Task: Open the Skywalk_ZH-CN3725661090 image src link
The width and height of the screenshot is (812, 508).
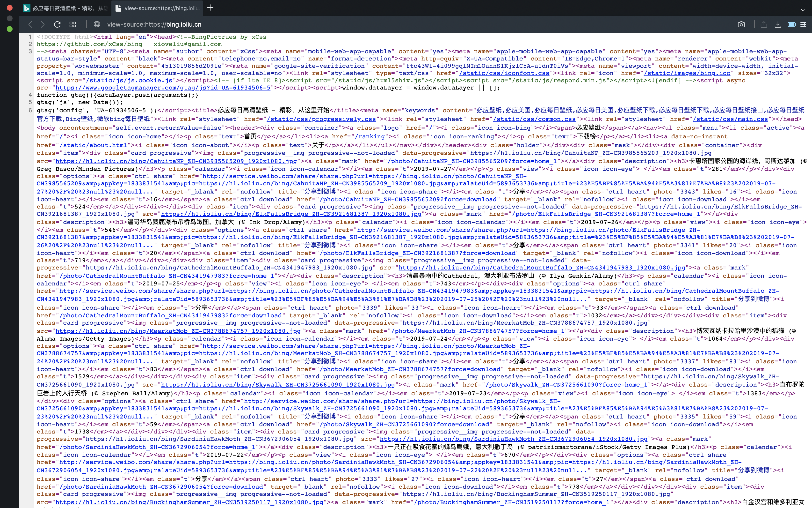Action: (x=278, y=385)
